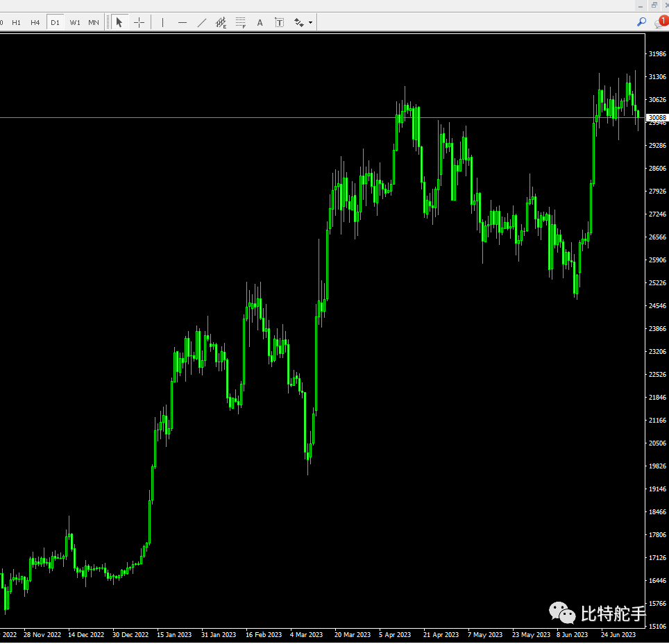The height and width of the screenshot is (644, 669).
Task: Select the arrow cursor tool
Action: (x=119, y=22)
